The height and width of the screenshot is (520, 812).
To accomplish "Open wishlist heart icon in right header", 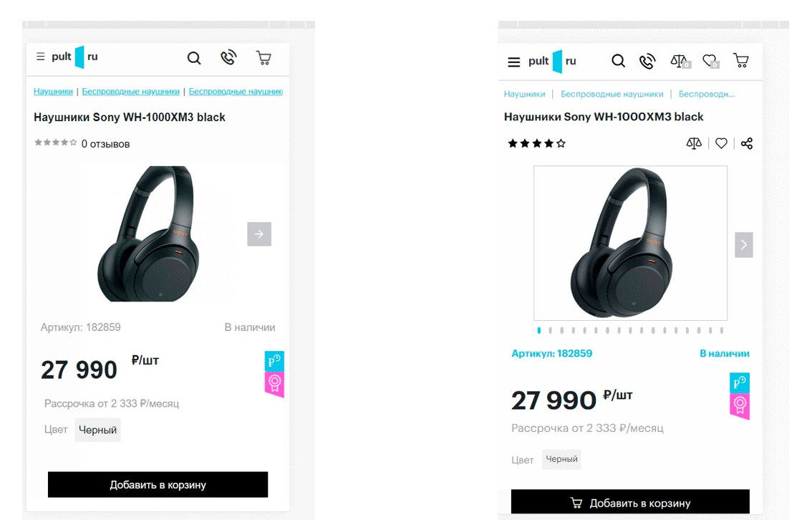I will click(x=710, y=61).
